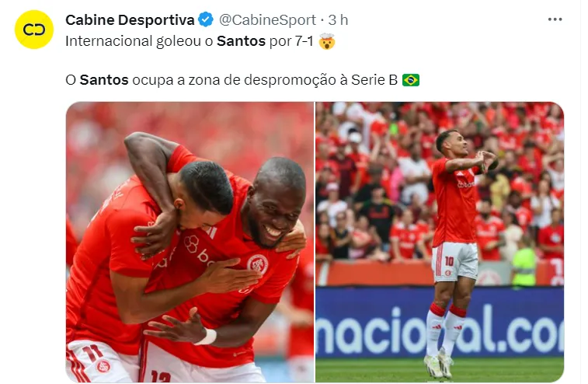Screen dimensions: 588x384
Task: Open the @CabineSport handle link
Action: pyautogui.click(x=267, y=20)
